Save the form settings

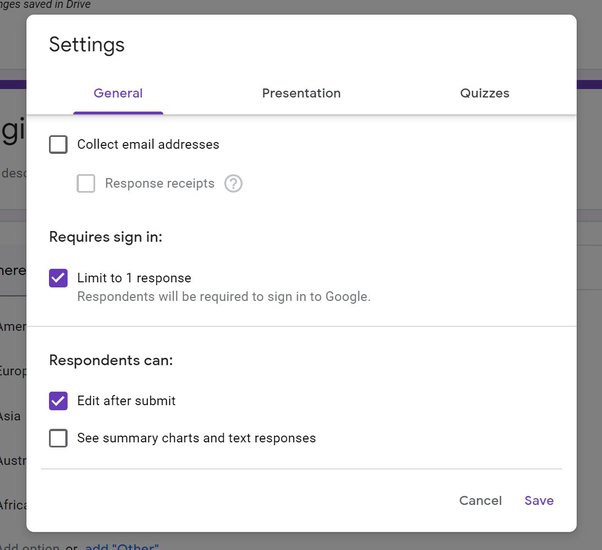point(538,500)
